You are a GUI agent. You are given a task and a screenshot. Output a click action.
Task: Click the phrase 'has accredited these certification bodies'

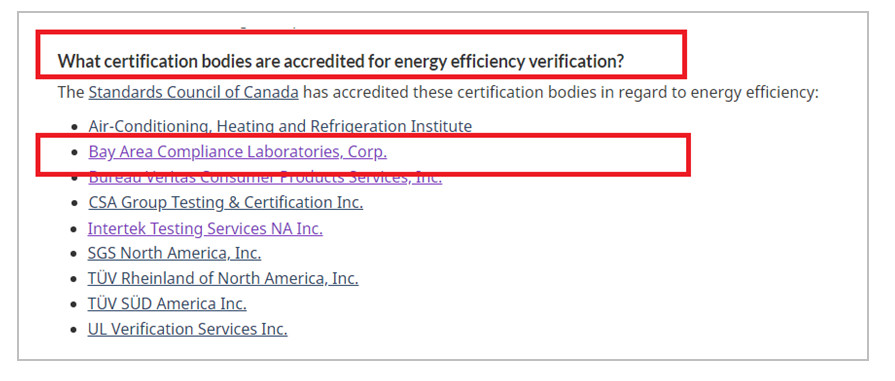click(x=437, y=93)
